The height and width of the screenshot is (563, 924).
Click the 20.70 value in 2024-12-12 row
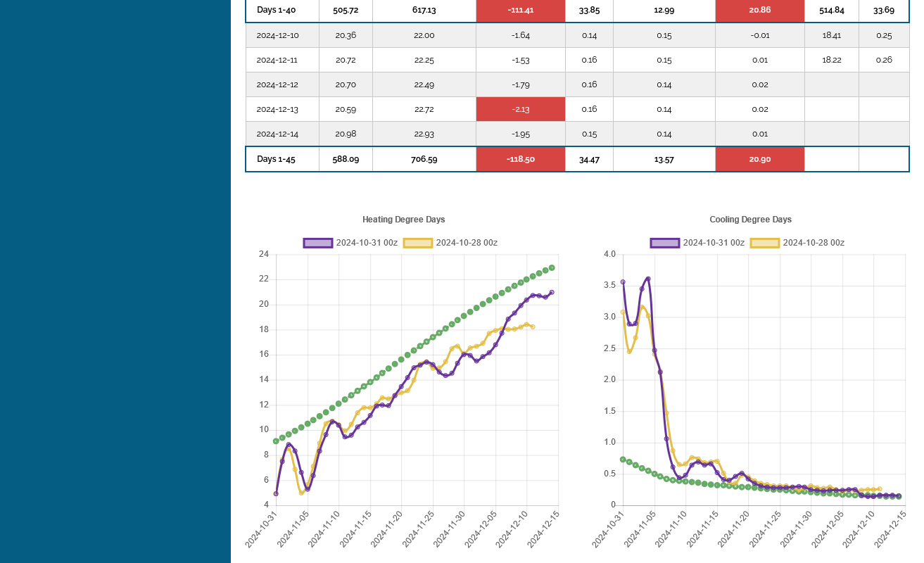coord(346,84)
